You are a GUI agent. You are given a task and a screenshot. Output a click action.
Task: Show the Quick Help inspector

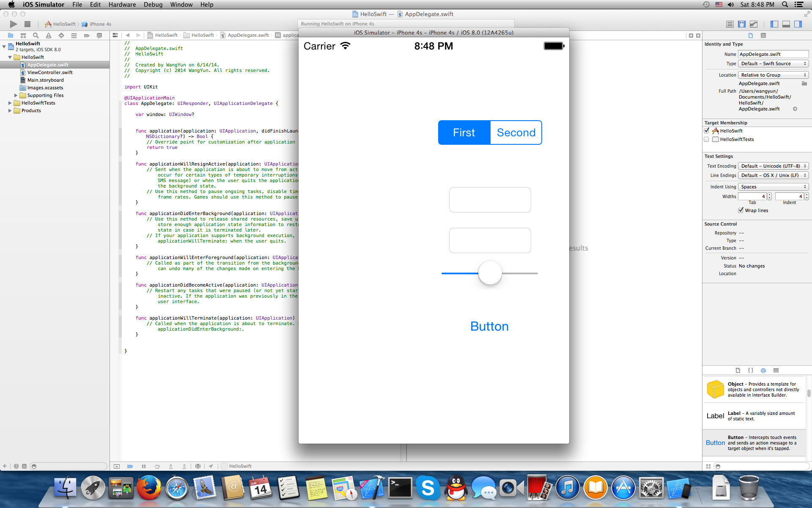click(x=763, y=36)
